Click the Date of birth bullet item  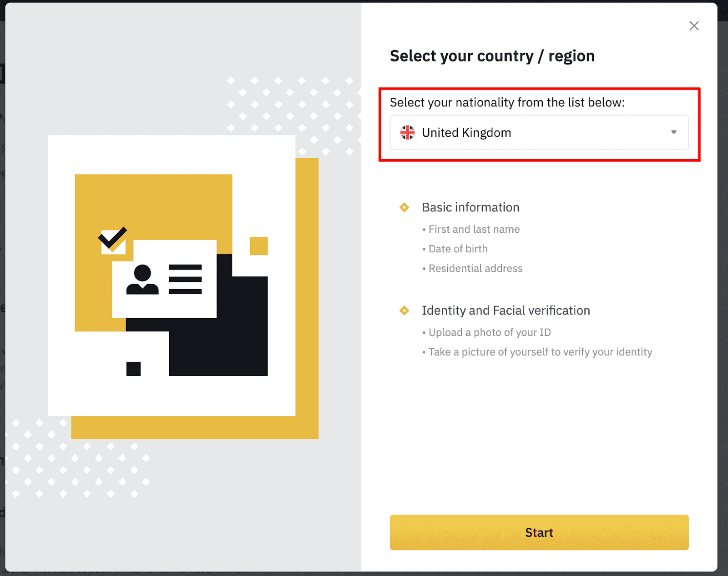click(x=458, y=249)
